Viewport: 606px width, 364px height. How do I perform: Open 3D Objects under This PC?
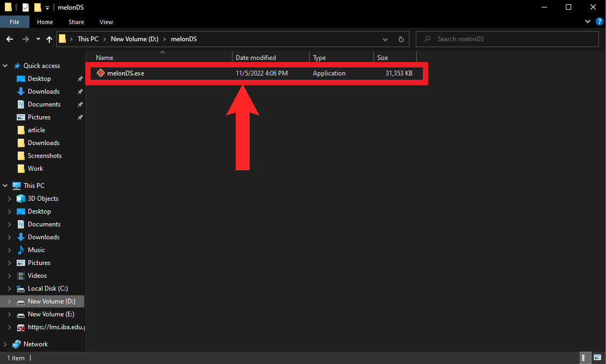(x=43, y=199)
